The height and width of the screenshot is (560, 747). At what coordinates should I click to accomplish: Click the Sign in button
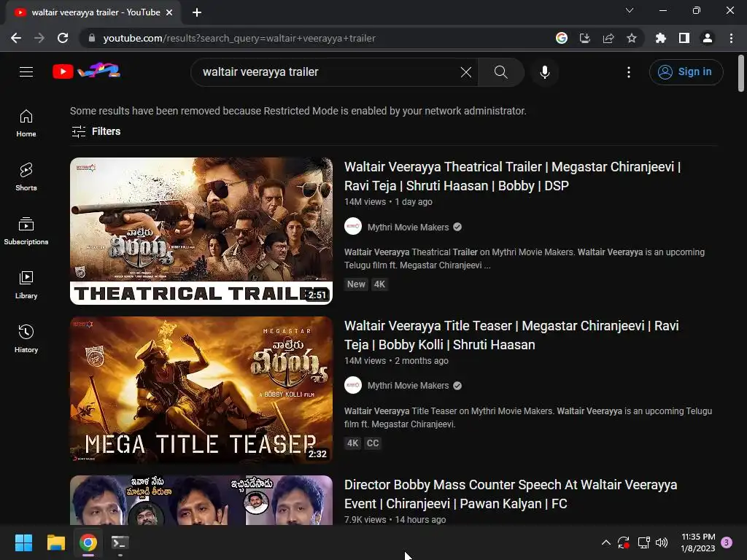[x=686, y=72]
